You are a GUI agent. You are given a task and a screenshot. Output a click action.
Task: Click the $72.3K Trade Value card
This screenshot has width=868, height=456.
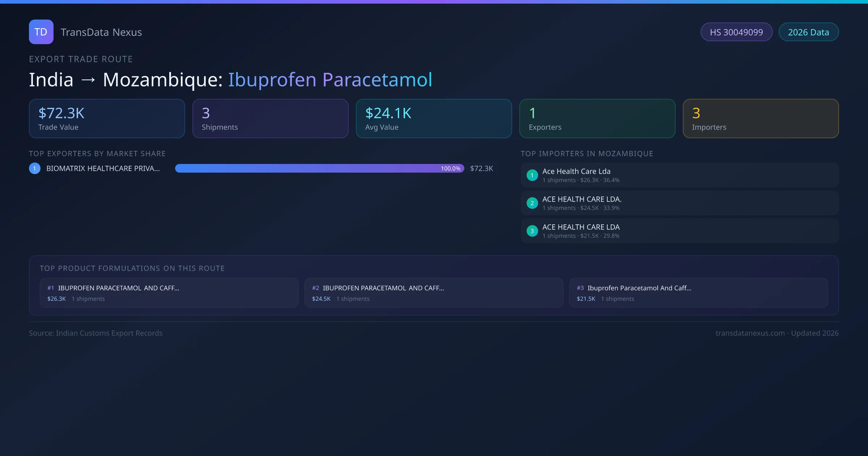pos(107,119)
